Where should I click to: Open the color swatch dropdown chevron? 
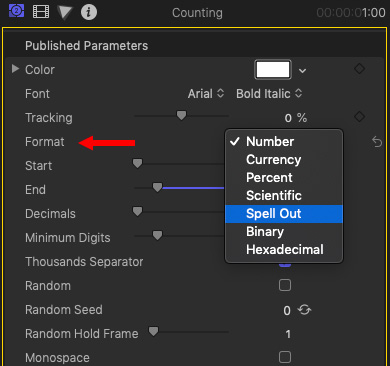pyautogui.click(x=302, y=71)
